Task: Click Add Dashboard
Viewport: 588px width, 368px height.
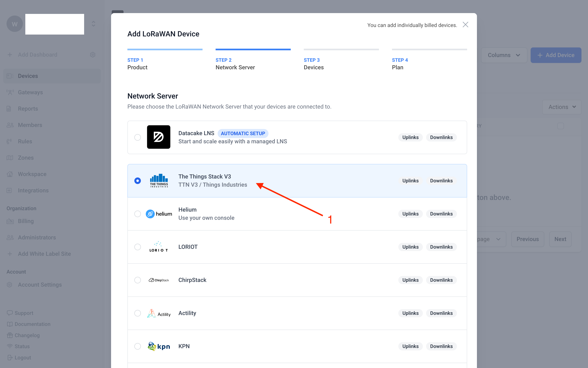Action: 38,55
